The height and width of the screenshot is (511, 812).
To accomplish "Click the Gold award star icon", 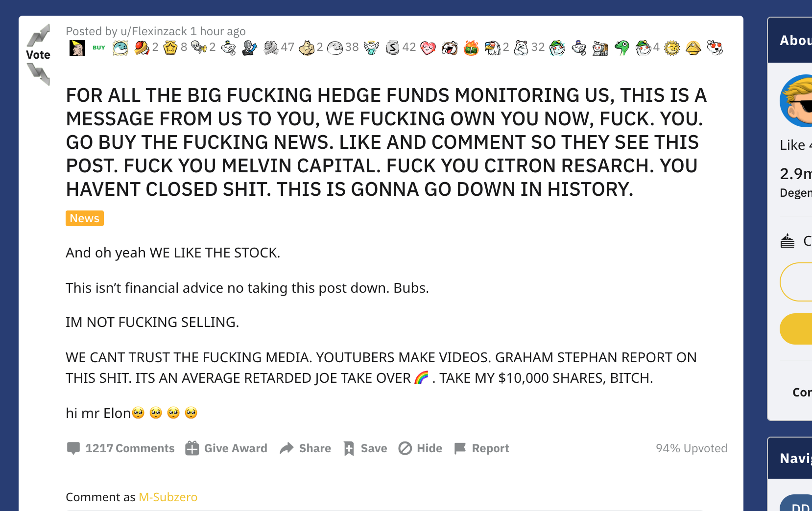I will (170, 47).
